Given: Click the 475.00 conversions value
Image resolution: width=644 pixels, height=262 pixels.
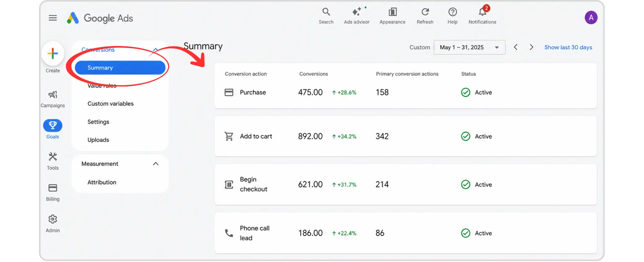Looking at the screenshot, I should pos(310,92).
